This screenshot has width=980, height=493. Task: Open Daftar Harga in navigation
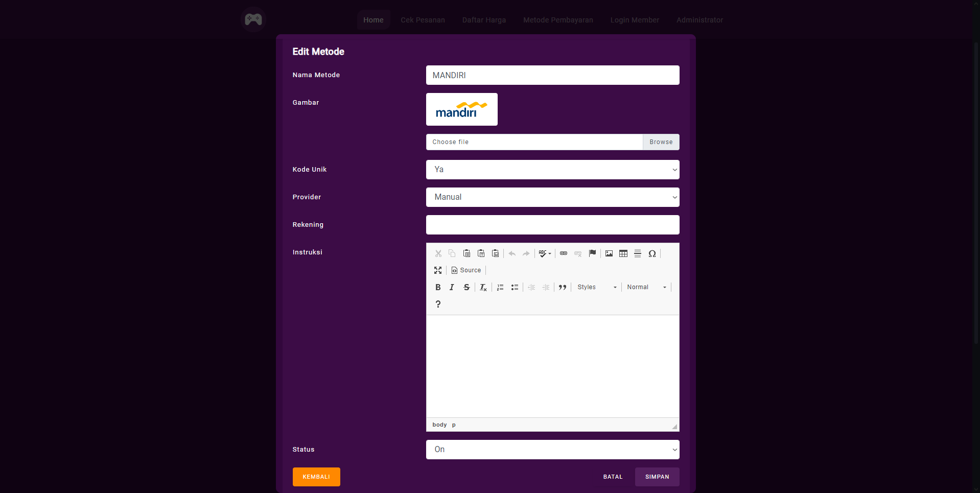click(x=484, y=20)
